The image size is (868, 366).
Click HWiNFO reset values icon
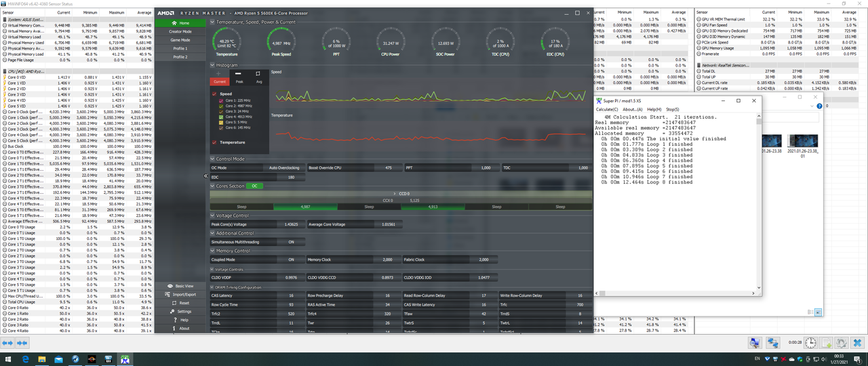point(841,344)
